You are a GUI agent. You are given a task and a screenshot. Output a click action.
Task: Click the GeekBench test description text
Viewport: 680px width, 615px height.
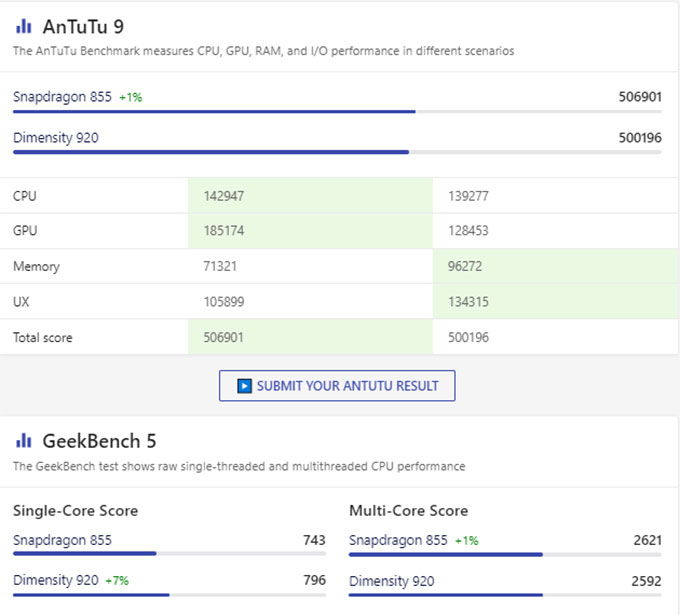point(239,466)
